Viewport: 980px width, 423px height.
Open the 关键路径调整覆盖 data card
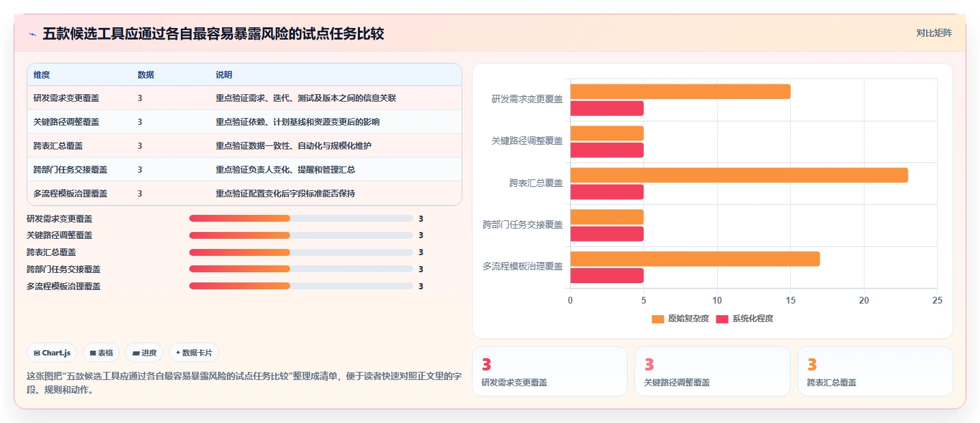pyautogui.click(x=712, y=371)
